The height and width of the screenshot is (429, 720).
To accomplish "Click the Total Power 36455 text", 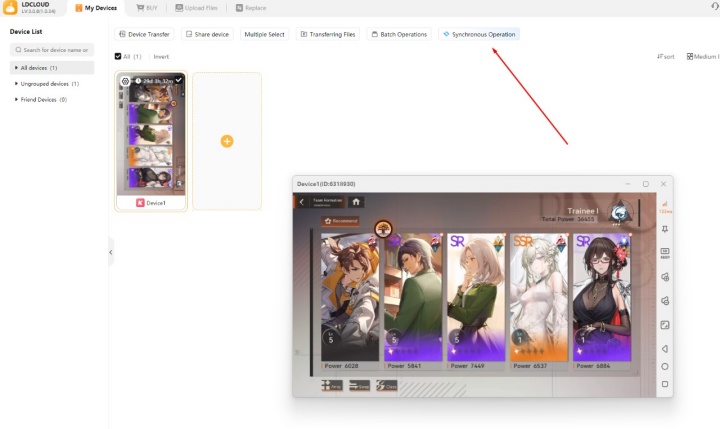I will click(x=568, y=219).
